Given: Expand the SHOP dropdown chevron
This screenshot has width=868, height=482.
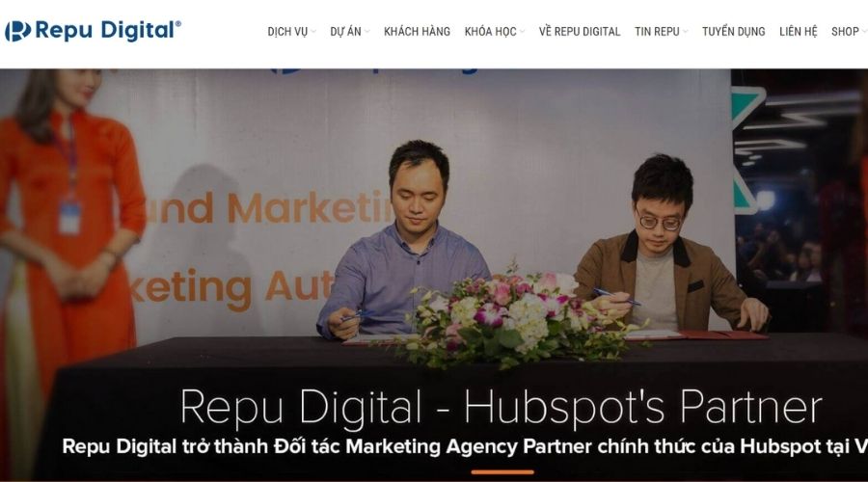Looking at the screenshot, I should pos(864,32).
